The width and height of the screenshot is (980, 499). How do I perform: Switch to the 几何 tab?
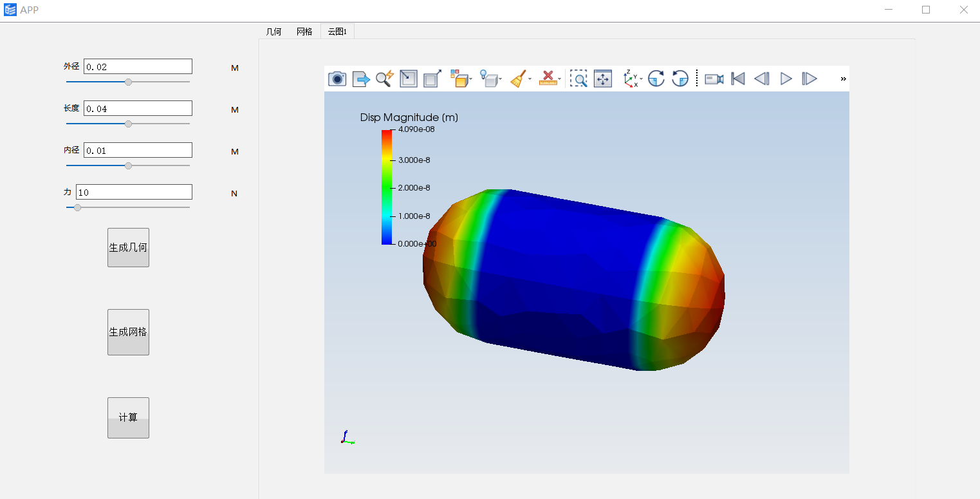pos(273,32)
